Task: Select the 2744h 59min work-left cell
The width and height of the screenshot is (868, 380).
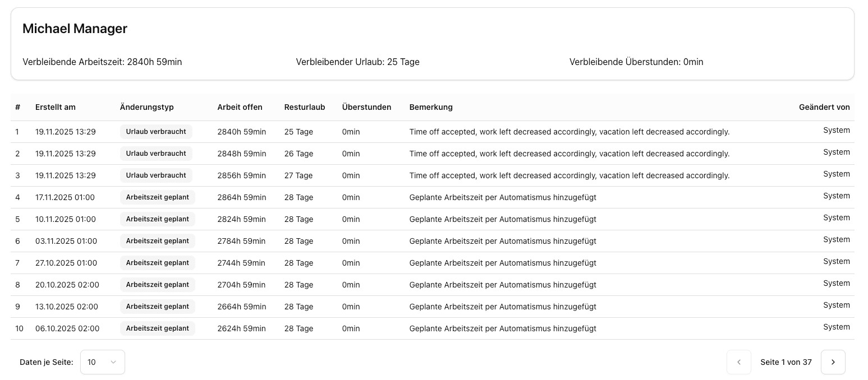Action: [242, 263]
